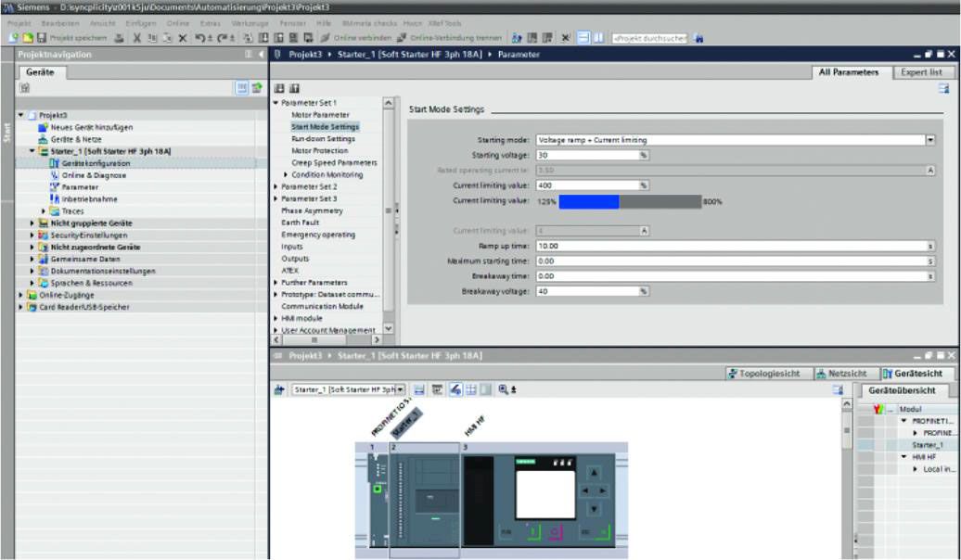The image size is (961, 560).
Task: Click Online-Verbindung trennen button
Action: [449, 38]
